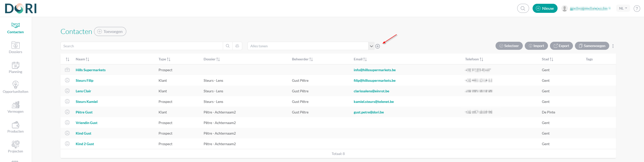The image size is (644, 162).
Task: Open the Producten wallet icon
Action: 15,125
